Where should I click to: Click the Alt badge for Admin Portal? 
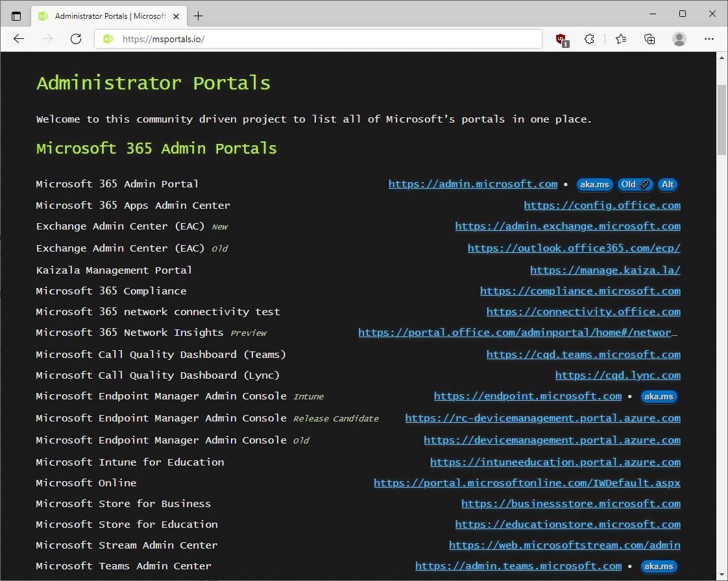pyautogui.click(x=667, y=185)
